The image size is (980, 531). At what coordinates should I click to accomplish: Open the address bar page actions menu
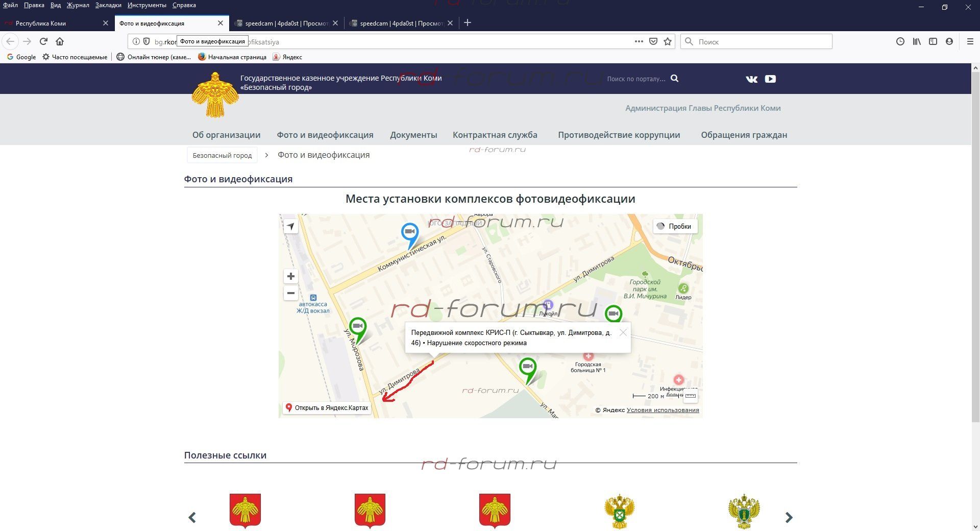click(639, 42)
